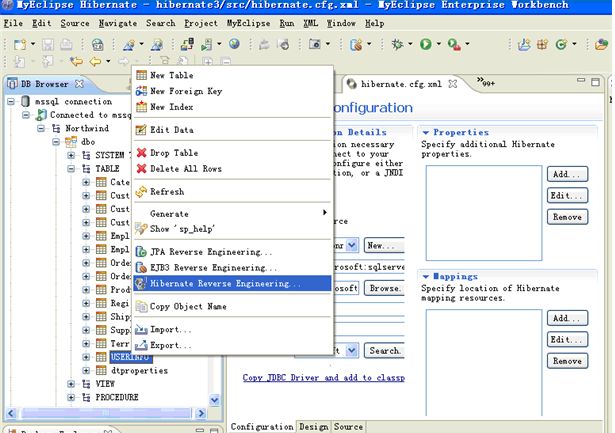Click the Browse button
615x433 pixels.
pos(384,288)
